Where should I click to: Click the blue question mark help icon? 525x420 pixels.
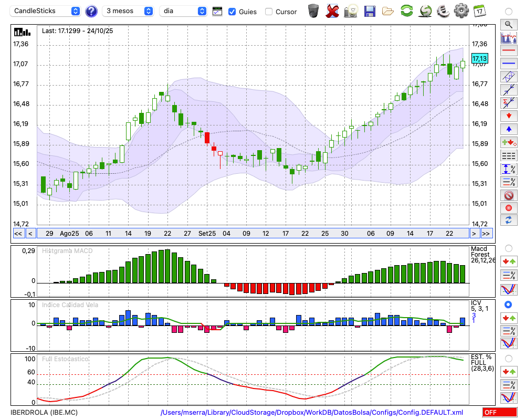91,11
